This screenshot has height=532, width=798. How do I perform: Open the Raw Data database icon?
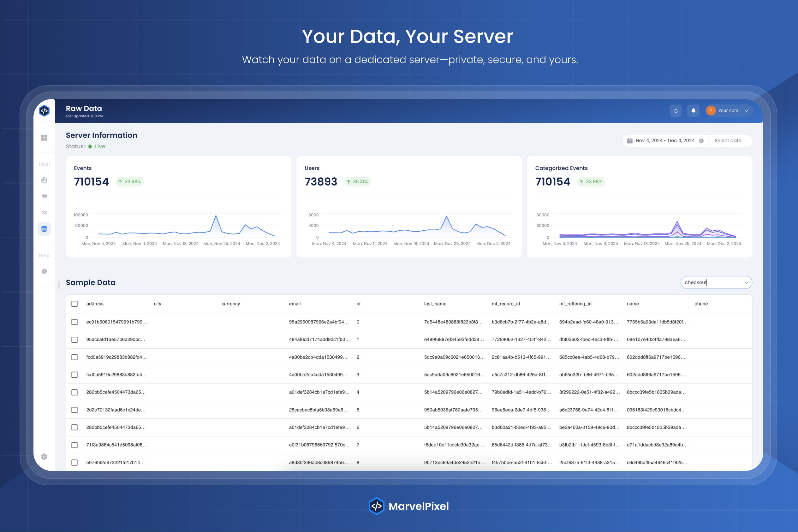[44, 229]
